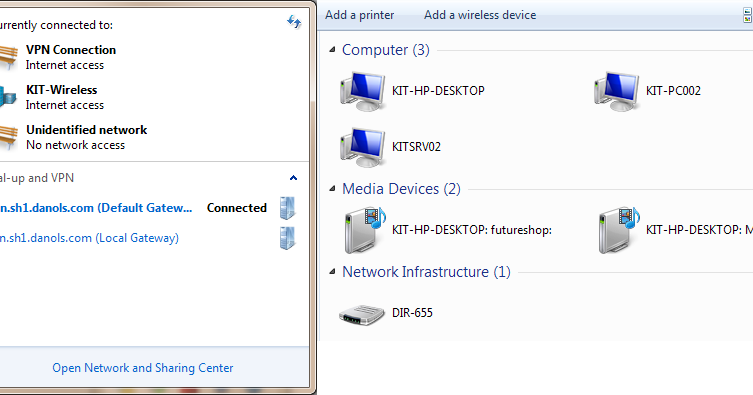
Task: Click Add a printer in toolbar
Action: click(x=359, y=15)
